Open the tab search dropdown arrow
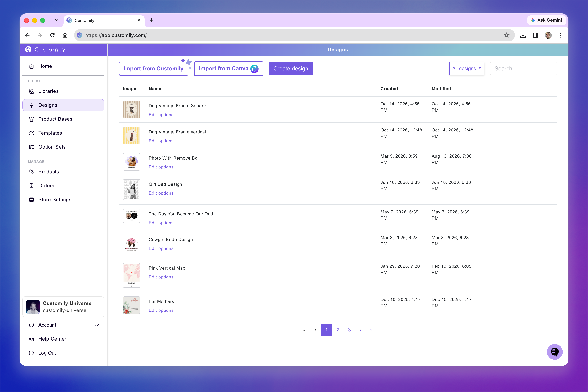 click(57, 20)
